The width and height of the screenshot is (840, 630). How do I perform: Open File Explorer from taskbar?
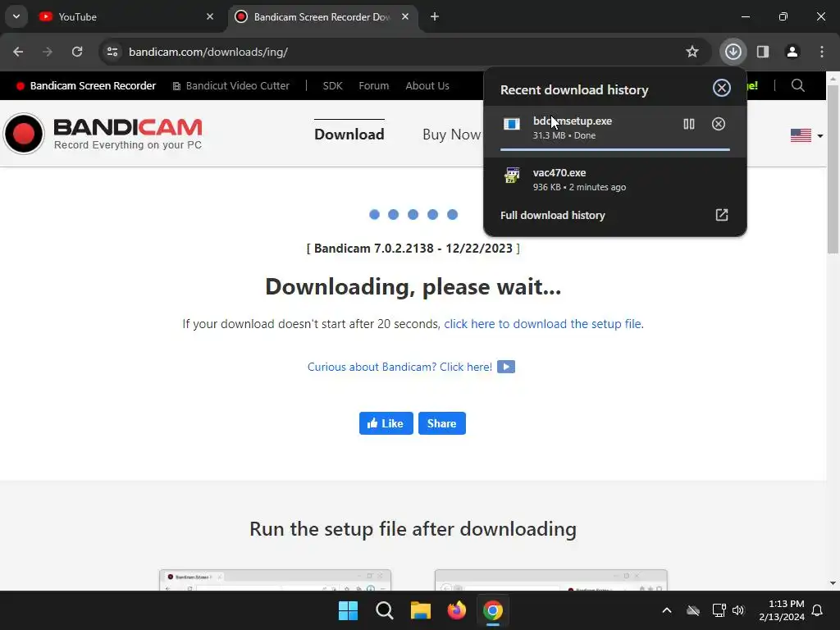(x=421, y=610)
